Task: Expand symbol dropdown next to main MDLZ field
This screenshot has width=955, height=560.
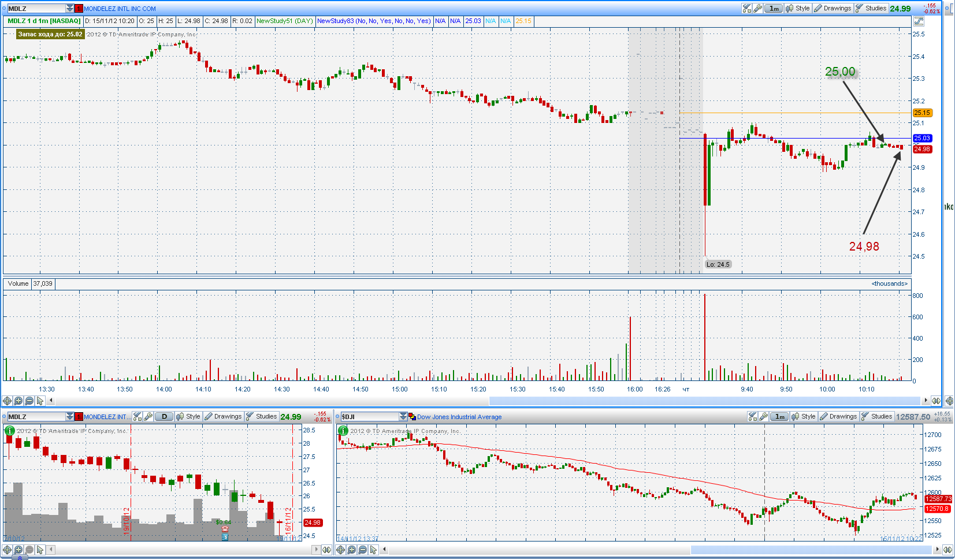Action: tap(70, 8)
